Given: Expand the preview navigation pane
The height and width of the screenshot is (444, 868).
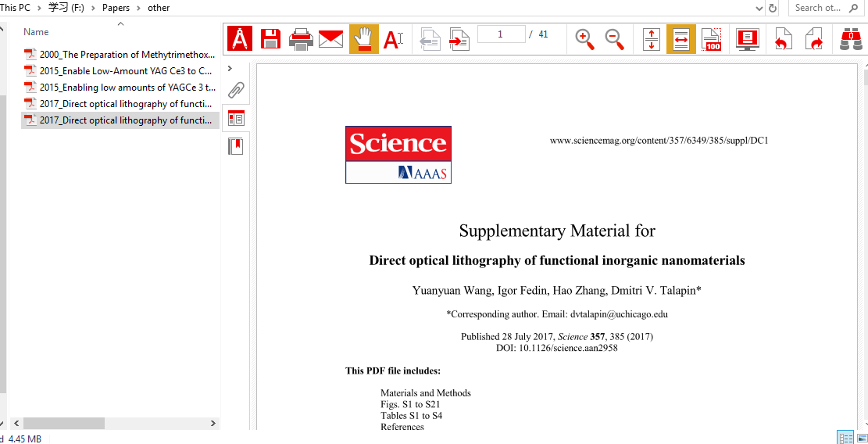Looking at the screenshot, I should [x=230, y=68].
